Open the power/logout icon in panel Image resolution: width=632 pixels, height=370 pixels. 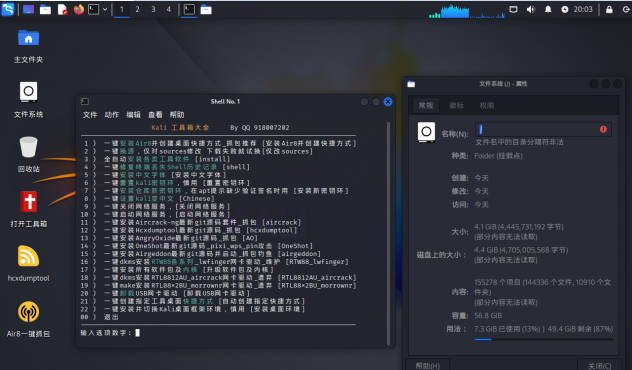626,9
